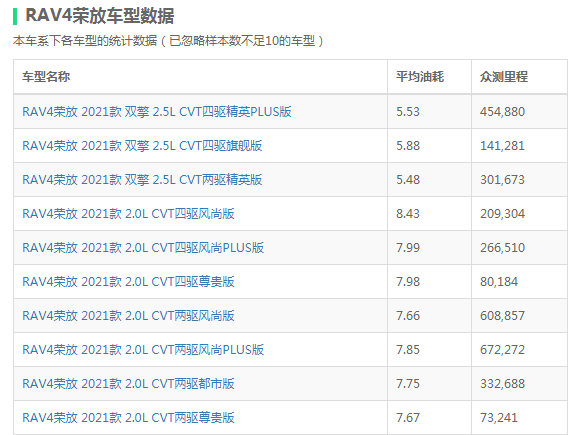Select fuel consumption value 7.67

408,418
